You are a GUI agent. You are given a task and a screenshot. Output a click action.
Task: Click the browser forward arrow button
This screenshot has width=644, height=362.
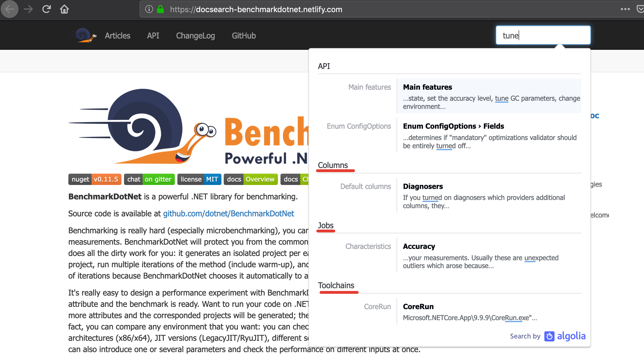pos(28,9)
